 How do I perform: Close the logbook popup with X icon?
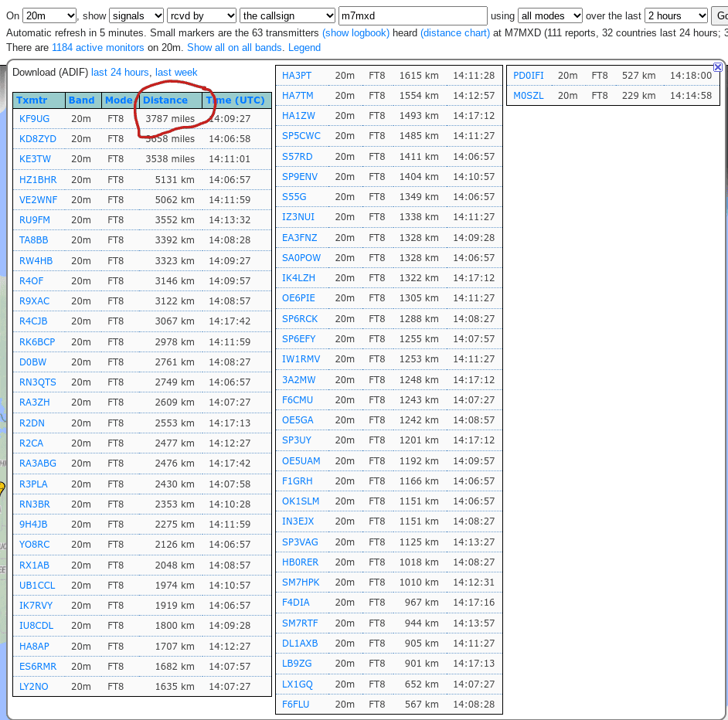tap(717, 67)
